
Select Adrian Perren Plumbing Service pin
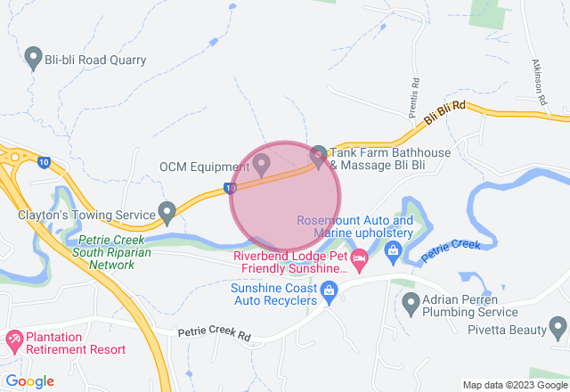tap(411, 305)
